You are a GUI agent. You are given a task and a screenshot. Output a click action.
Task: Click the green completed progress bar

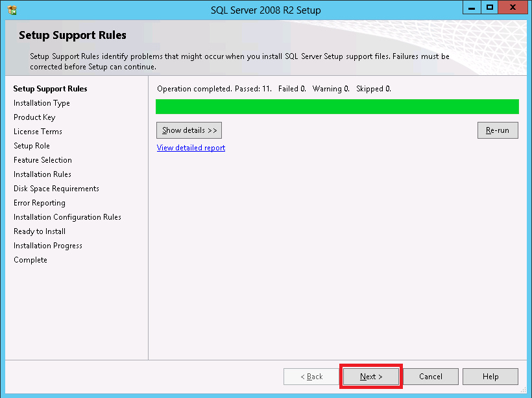[337, 106]
